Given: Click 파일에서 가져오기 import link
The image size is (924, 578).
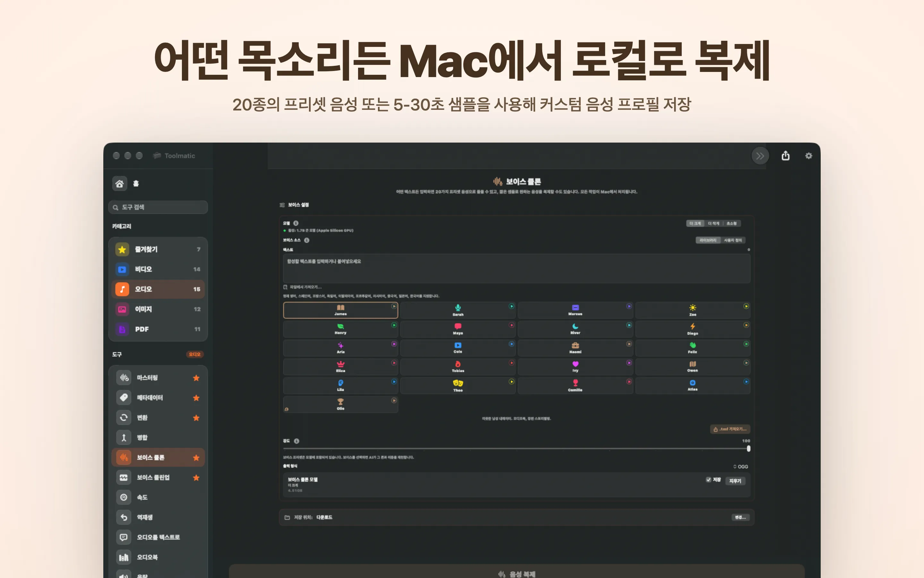Looking at the screenshot, I should pyautogui.click(x=303, y=287).
